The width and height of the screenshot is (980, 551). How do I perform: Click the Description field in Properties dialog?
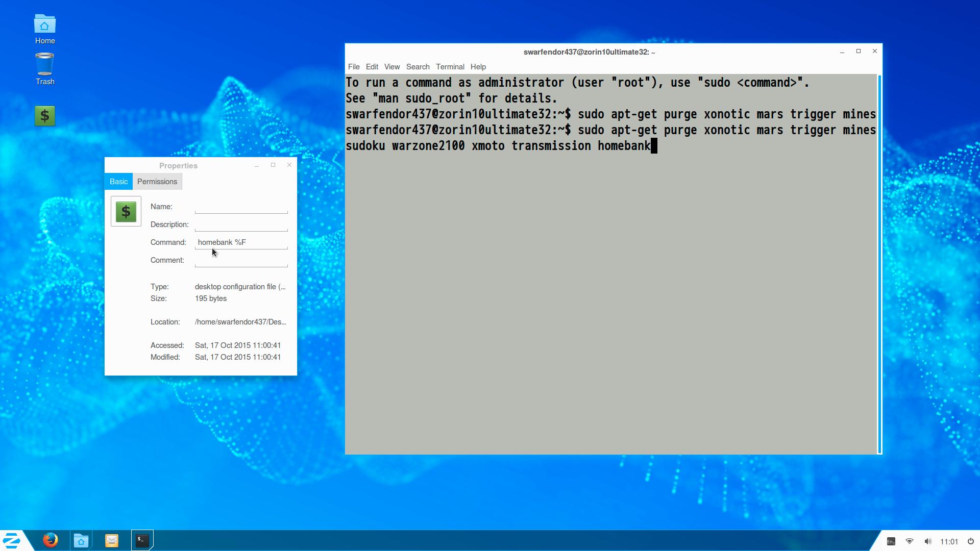click(x=241, y=224)
